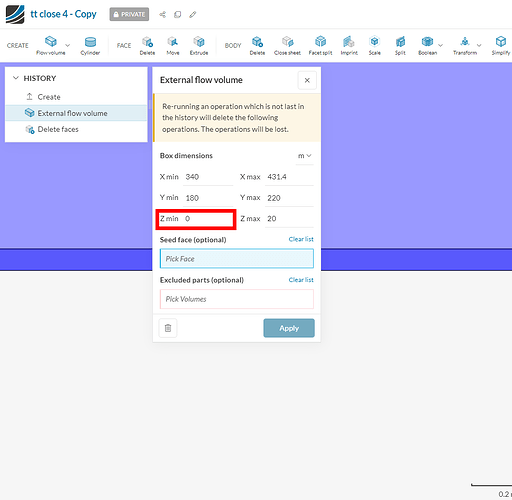Select the Delete faces history entry
The image size is (512, 500).
coord(76,129)
